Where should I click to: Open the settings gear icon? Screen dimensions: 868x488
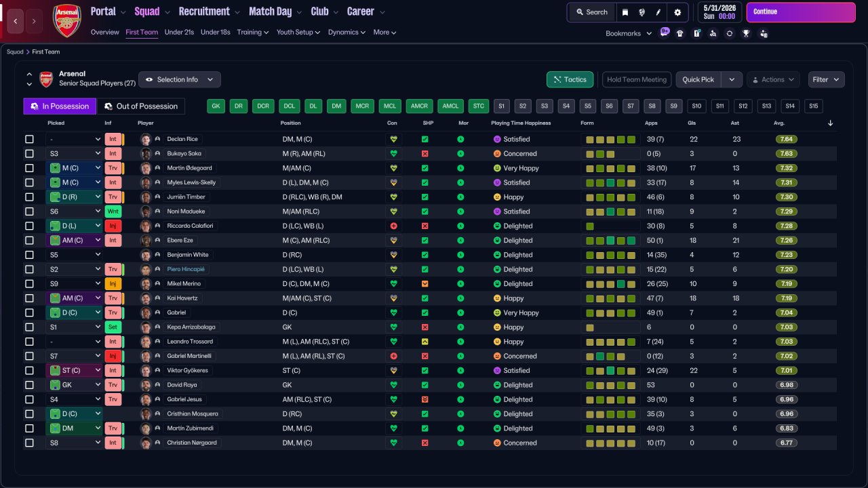pos(677,12)
